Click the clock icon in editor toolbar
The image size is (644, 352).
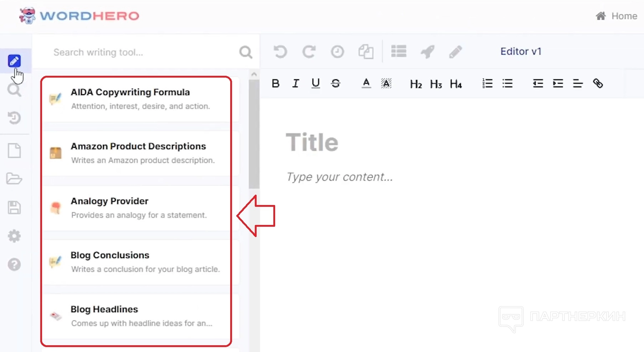click(x=337, y=52)
